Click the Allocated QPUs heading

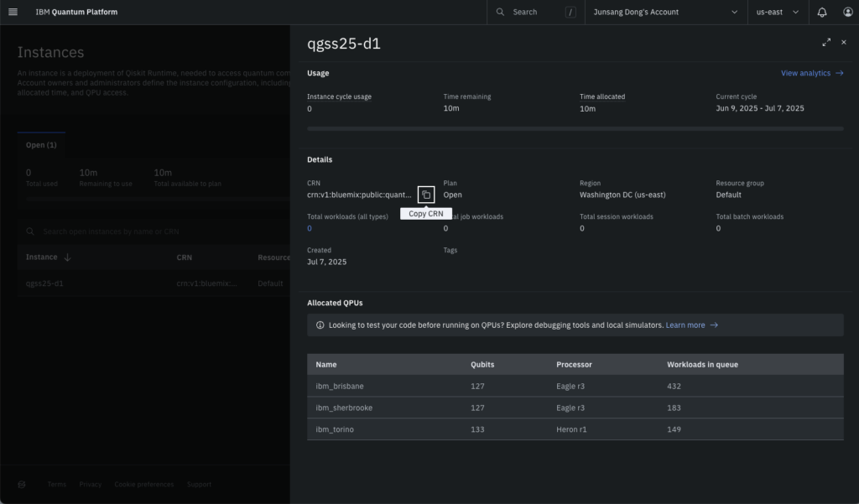335,303
